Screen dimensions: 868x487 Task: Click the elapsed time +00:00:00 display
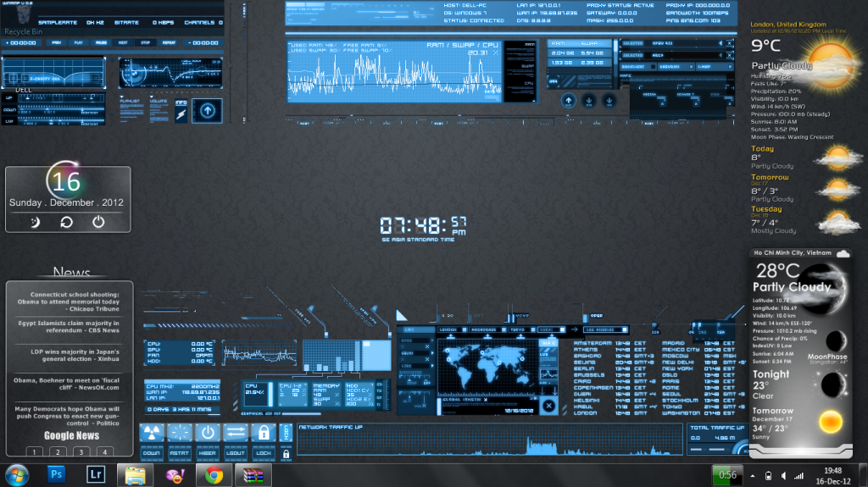click(x=21, y=42)
